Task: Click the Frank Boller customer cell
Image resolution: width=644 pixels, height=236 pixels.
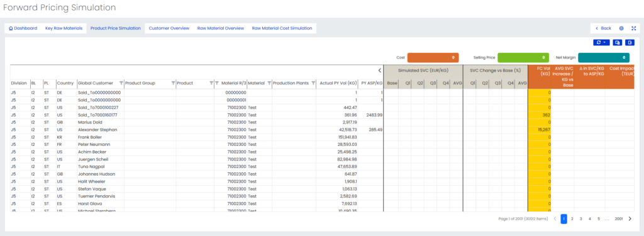Action: (x=100, y=137)
